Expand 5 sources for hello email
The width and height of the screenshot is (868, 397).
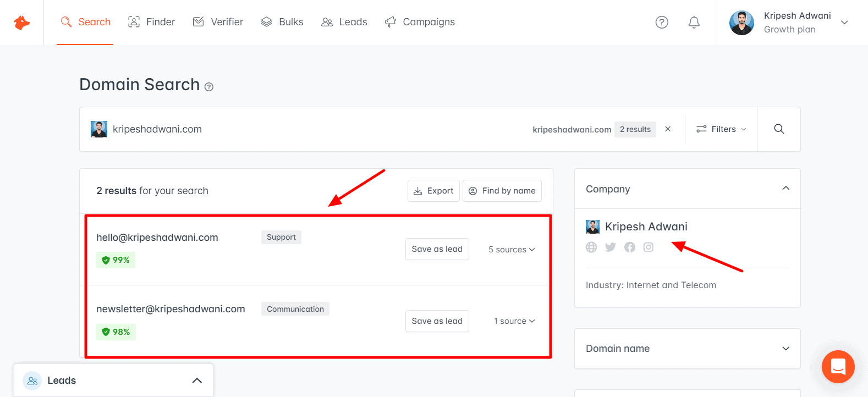point(511,250)
